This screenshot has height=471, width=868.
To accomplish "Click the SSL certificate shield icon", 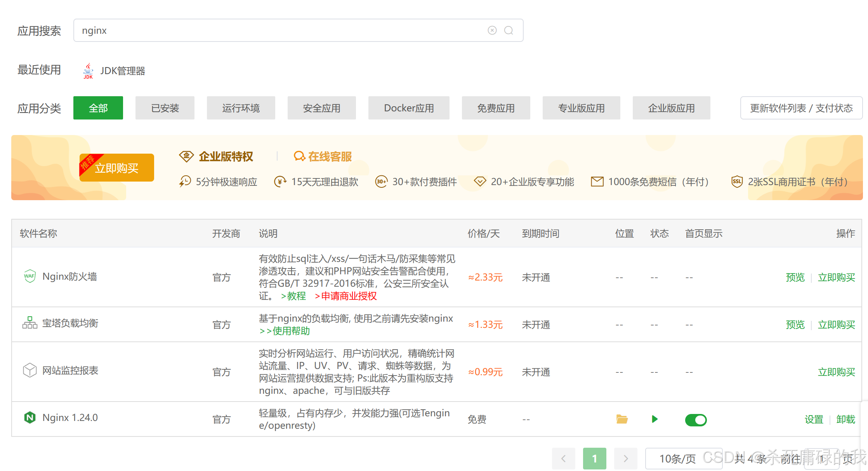I will [737, 181].
